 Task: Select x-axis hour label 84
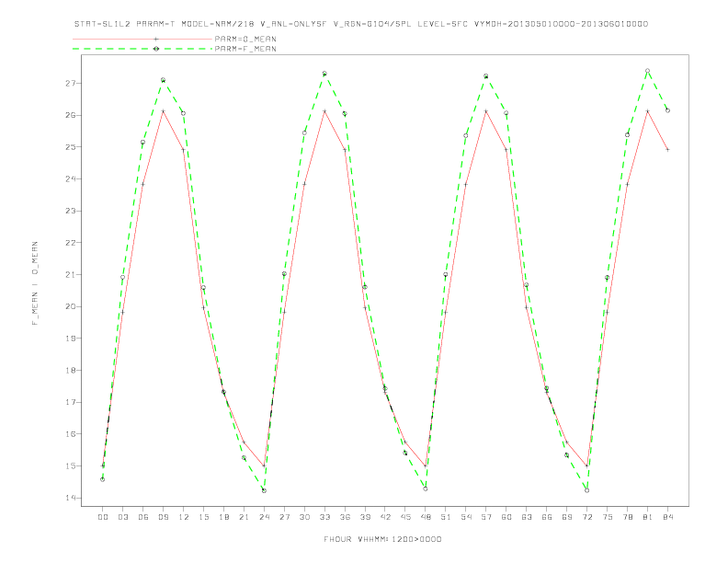667,517
